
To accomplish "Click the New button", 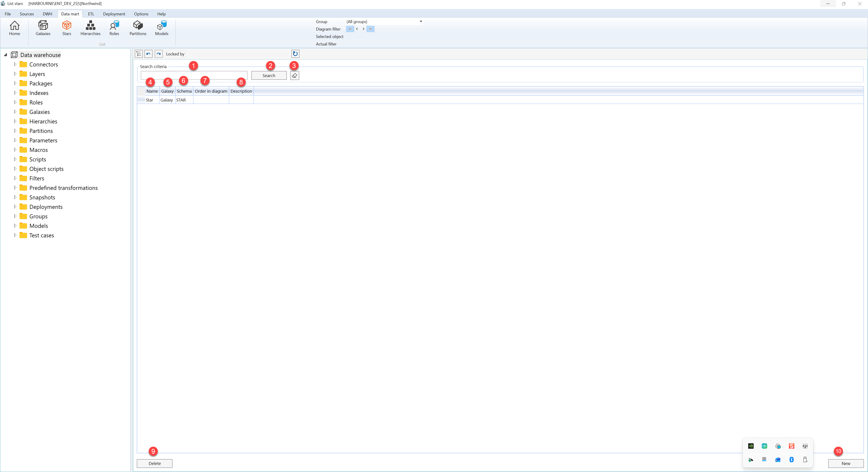I will tap(846, 464).
